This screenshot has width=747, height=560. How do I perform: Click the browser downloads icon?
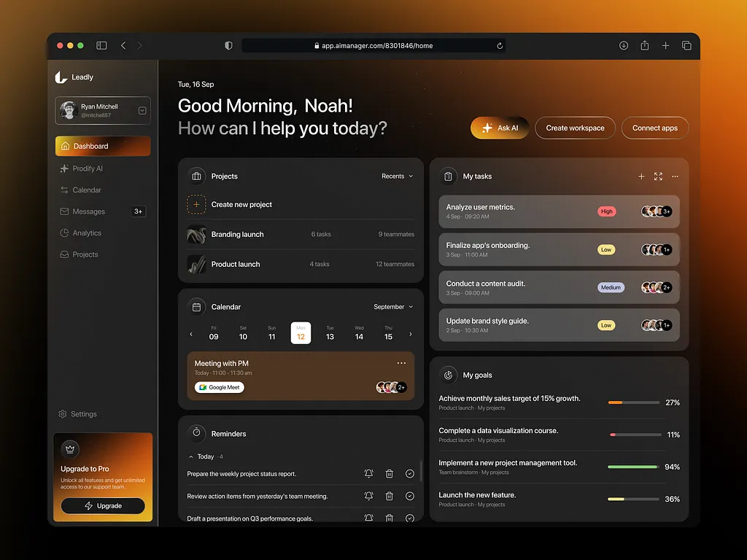pos(624,45)
